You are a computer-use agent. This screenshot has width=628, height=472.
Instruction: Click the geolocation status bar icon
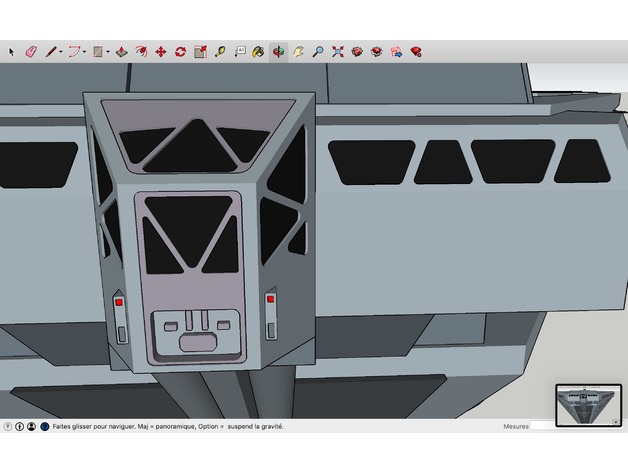click(x=8, y=426)
